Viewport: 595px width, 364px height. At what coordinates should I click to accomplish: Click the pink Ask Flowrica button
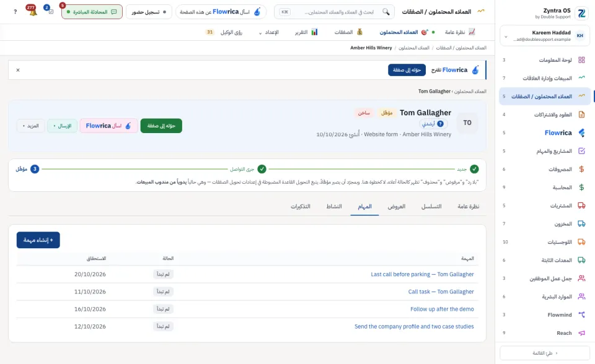pyautogui.click(x=109, y=126)
